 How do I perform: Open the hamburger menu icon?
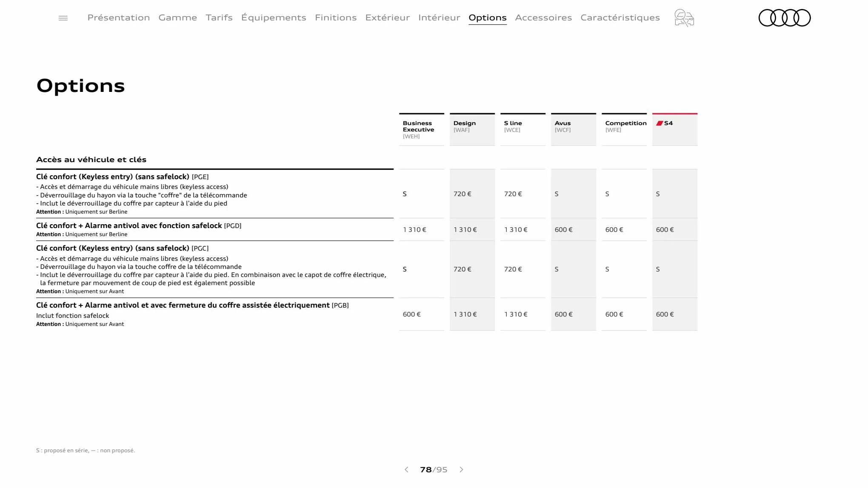tap(63, 18)
